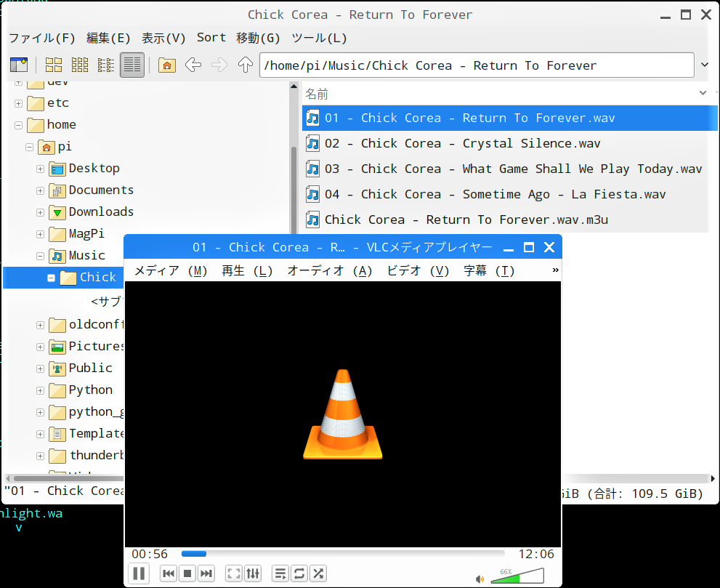Toggle VLC loop mode
The height and width of the screenshot is (588, 720).
pos(299,573)
